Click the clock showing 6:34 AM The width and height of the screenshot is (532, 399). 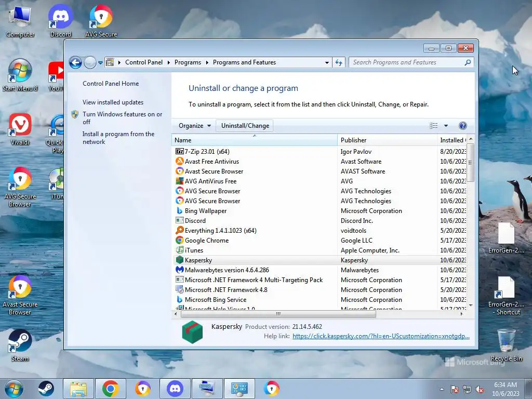click(505, 385)
